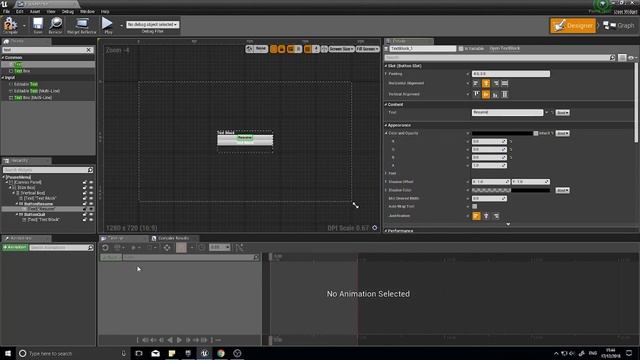Collapse the ButtonQuit tree node
Image resolution: width=640 pixels, height=360 pixels.
click(x=17, y=214)
